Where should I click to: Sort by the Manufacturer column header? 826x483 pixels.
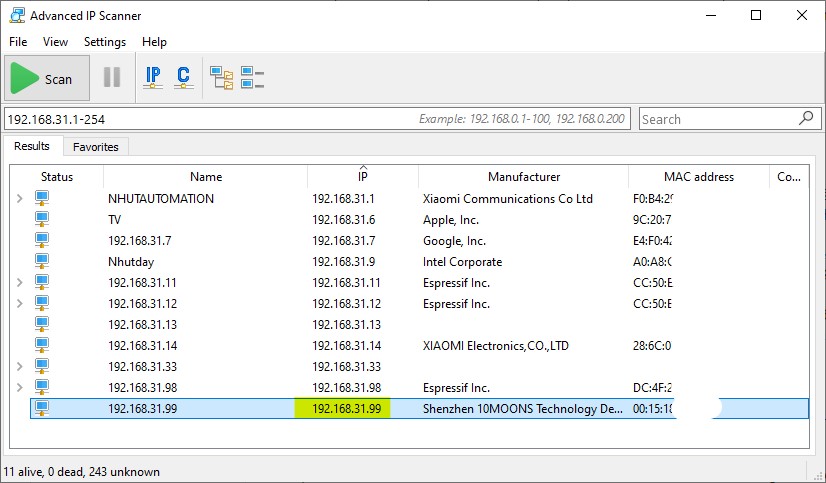point(524,176)
